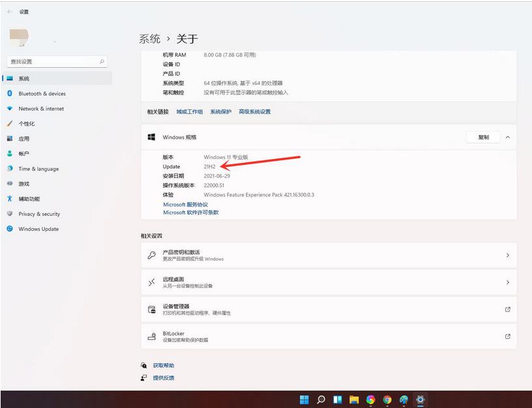Screen dimensions: 532x408
Task: Open 远程桌面 settings
Action: tap(329, 282)
